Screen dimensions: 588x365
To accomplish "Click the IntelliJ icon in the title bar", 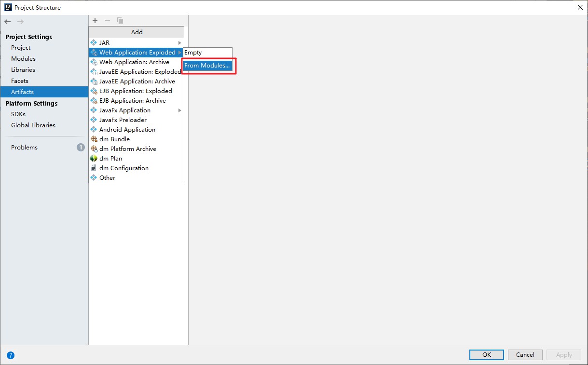I will coord(8,7).
